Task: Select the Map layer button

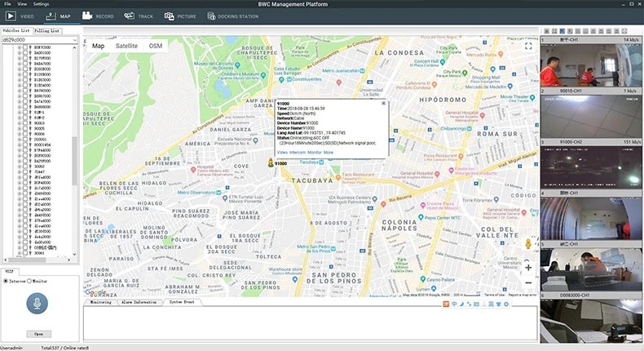Action: (98, 46)
